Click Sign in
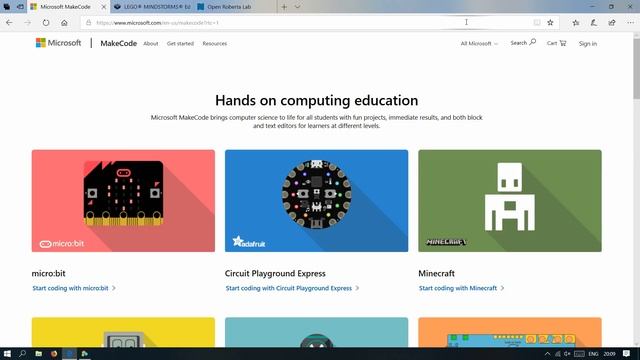The height and width of the screenshot is (360, 640). point(588,44)
